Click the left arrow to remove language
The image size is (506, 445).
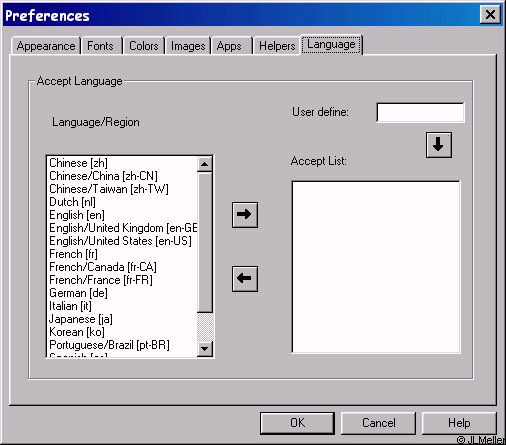[x=245, y=279]
